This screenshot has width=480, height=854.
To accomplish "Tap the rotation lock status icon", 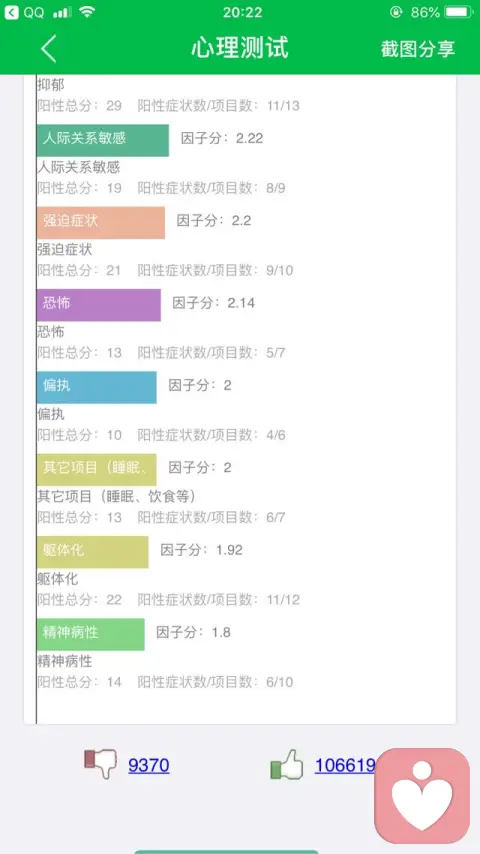I will click(396, 12).
